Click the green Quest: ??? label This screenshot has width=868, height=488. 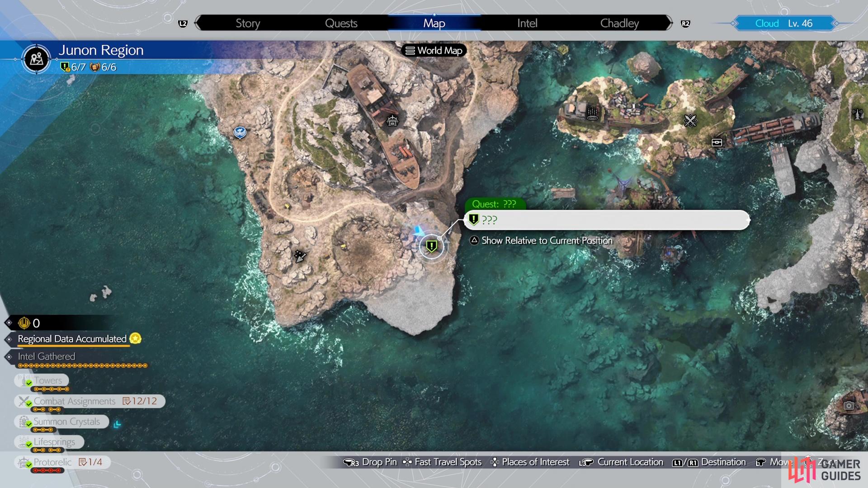point(494,204)
